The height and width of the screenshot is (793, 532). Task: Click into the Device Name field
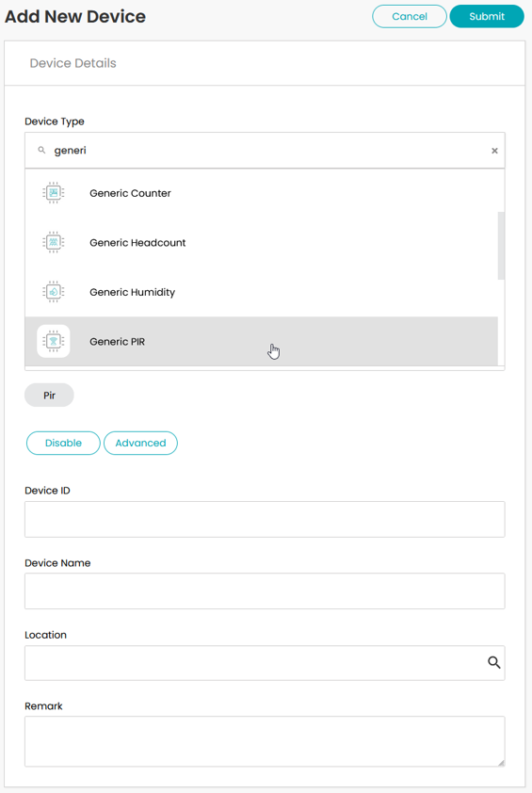point(265,591)
